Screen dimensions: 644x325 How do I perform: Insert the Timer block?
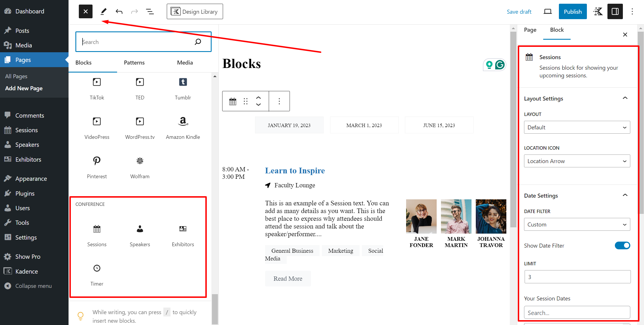[97, 275]
